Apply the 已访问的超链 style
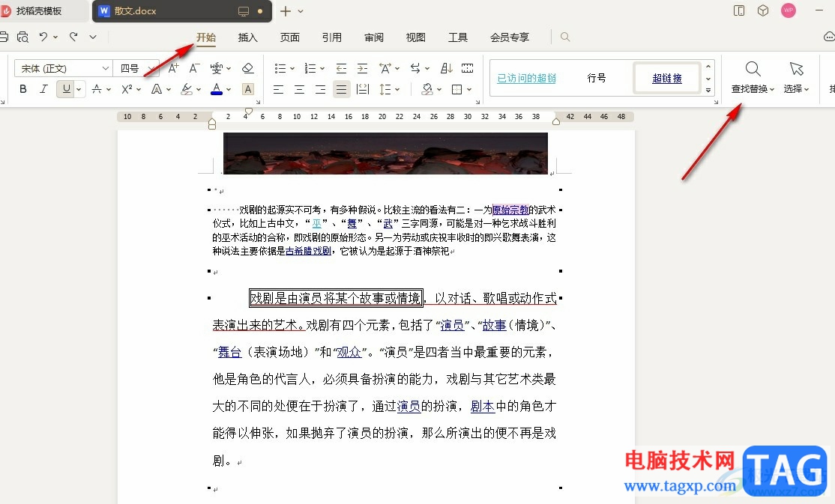 (x=526, y=78)
